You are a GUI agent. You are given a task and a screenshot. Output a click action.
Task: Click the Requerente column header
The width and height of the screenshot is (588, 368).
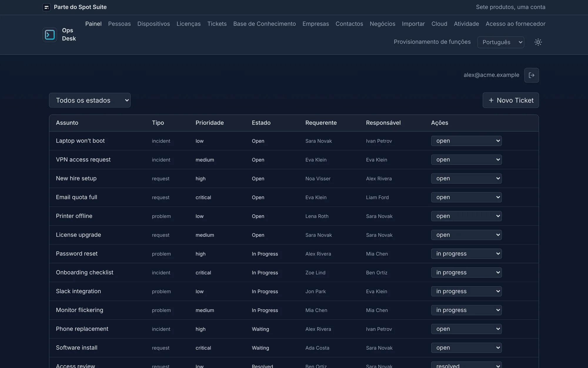[321, 123]
